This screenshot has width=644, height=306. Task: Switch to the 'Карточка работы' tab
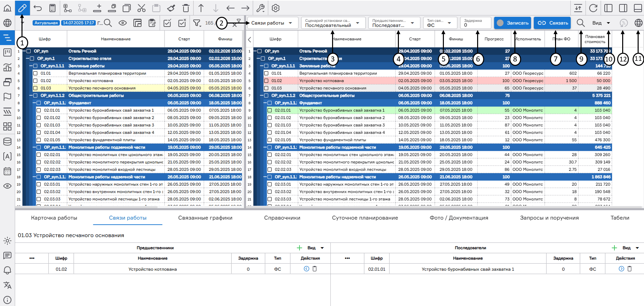[54, 218]
